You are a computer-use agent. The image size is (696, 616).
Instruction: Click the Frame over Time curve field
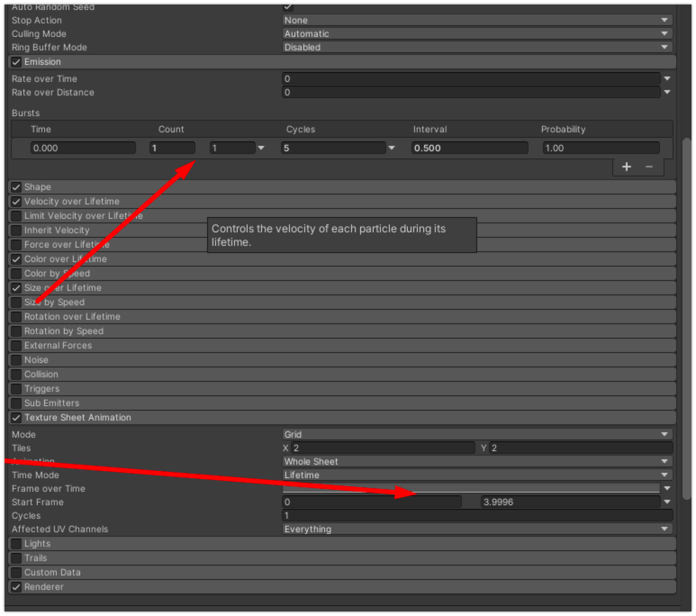471,489
